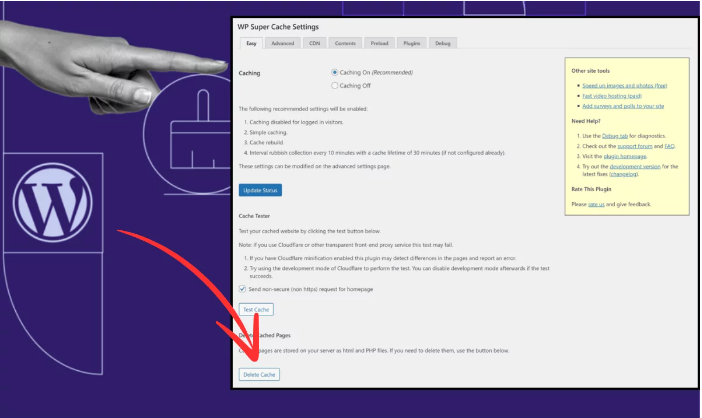702x418 pixels.
Task: Open the CDN tab
Action: coord(314,43)
